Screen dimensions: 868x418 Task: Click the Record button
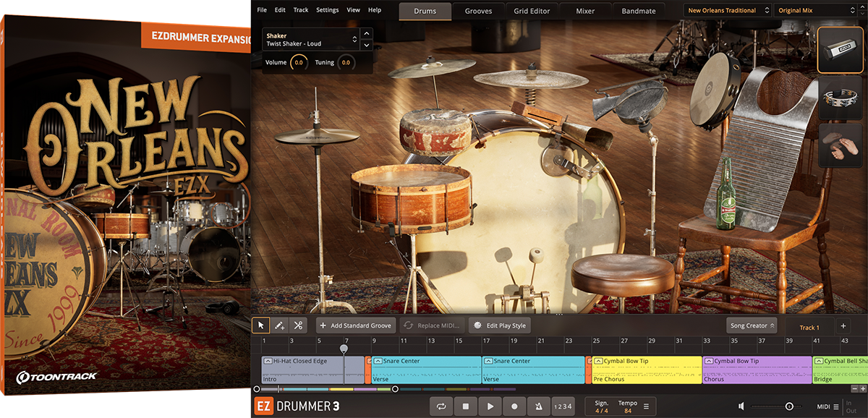click(x=514, y=406)
